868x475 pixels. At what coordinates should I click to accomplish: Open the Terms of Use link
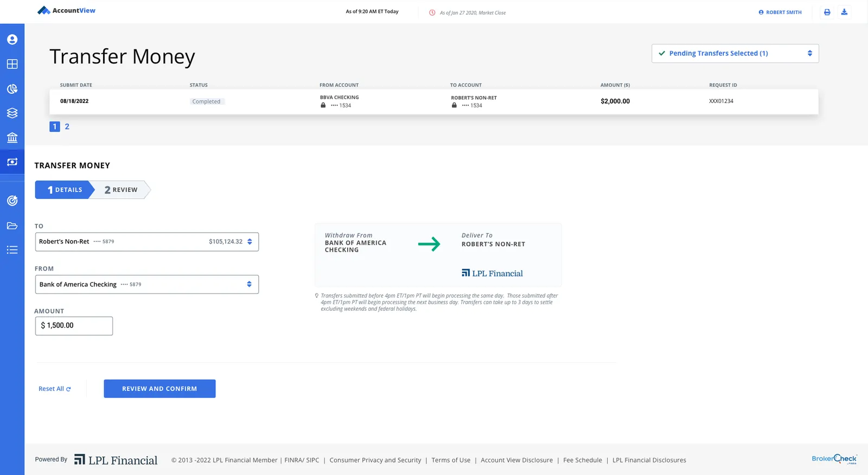[x=451, y=460]
